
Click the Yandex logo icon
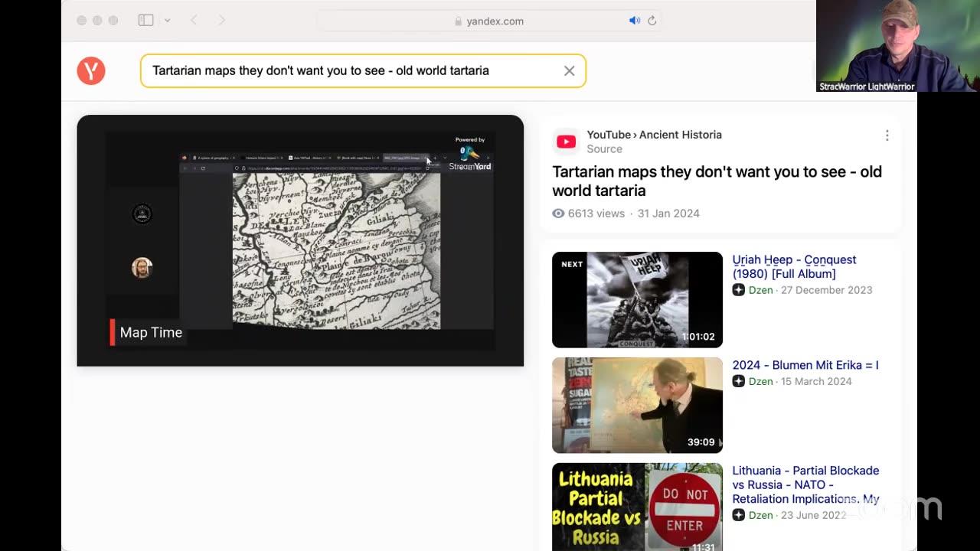[x=91, y=70]
